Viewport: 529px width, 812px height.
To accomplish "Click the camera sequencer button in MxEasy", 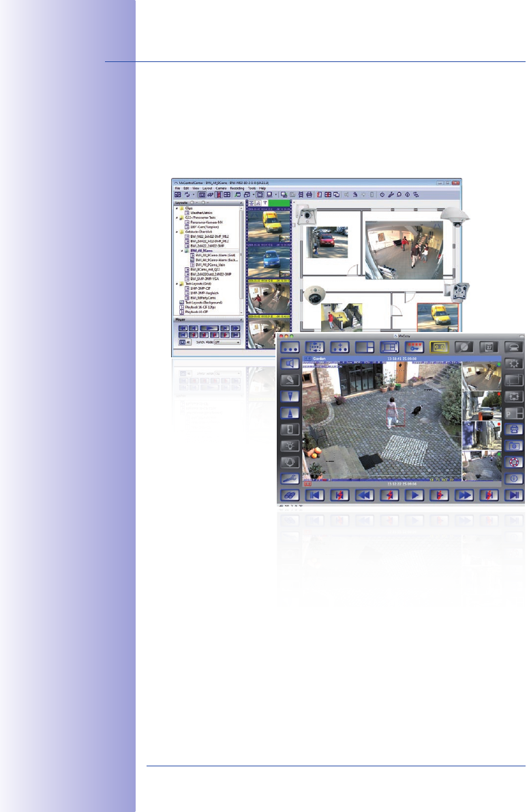I will click(x=315, y=348).
